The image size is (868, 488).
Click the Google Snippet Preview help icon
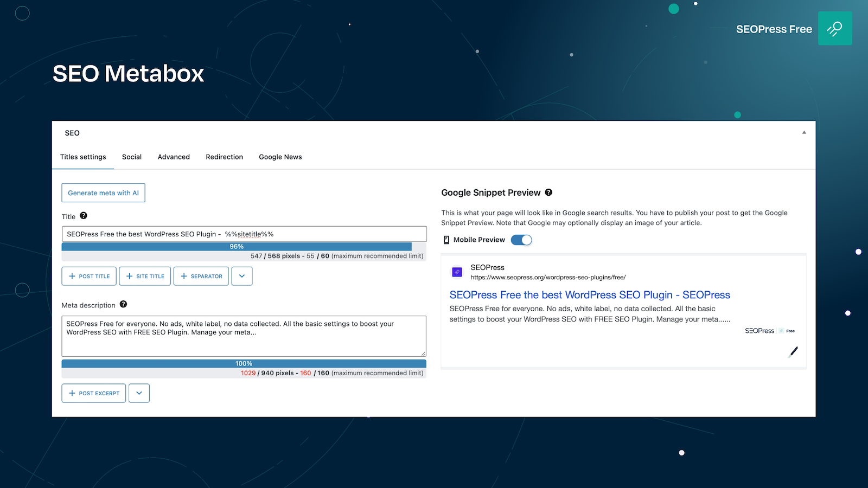(548, 192)
